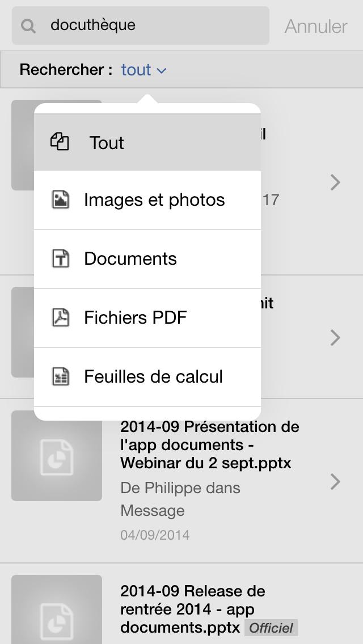Open details chevron for the second result
Screen dimensions: 363x644
pos(335,337)
